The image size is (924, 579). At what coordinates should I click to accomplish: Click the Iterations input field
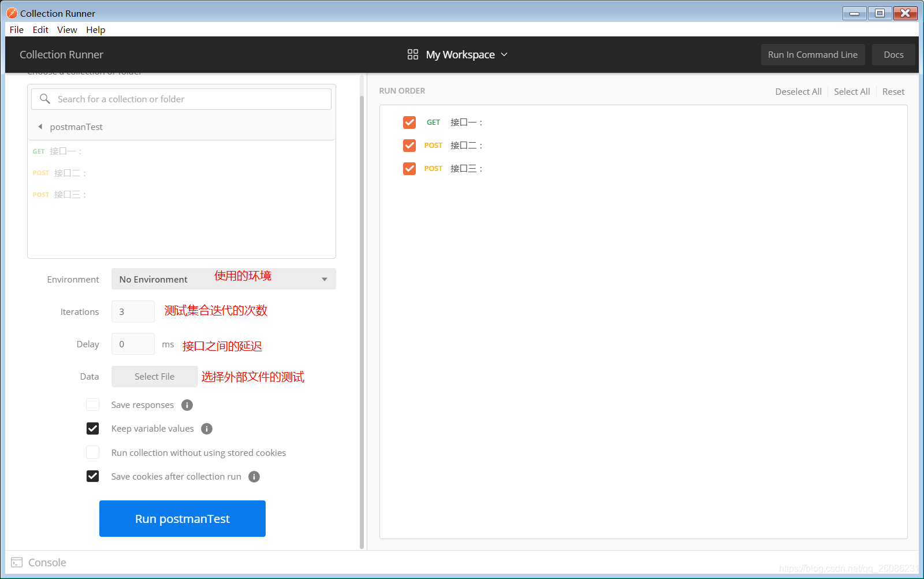(x=133, y=311)
